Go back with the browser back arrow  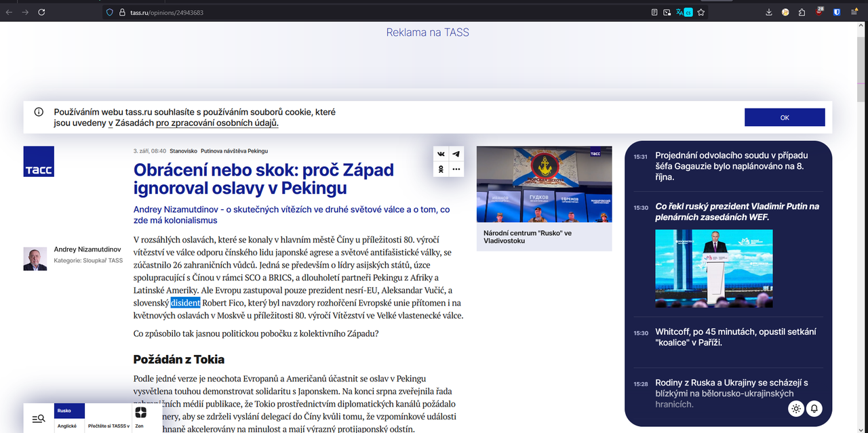9,12
